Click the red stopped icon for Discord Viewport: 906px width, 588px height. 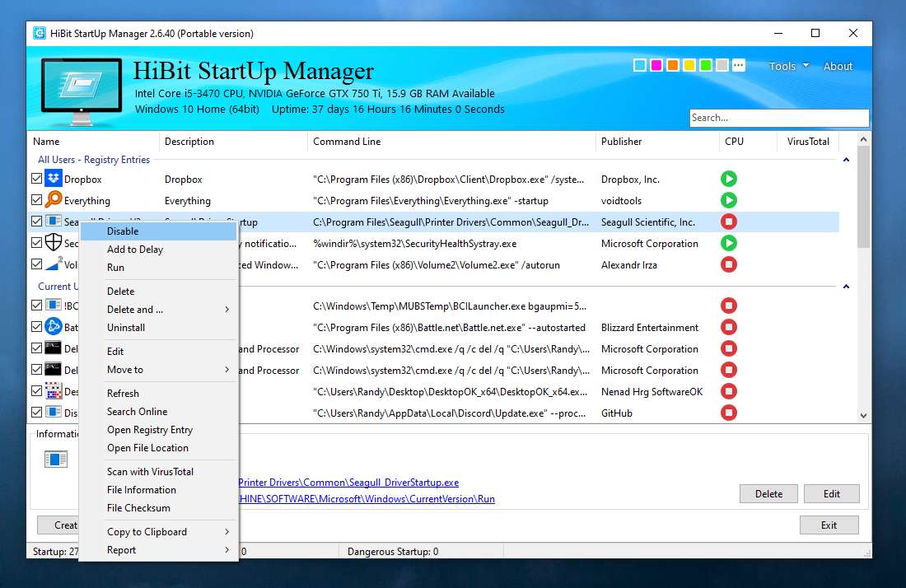pyautogui.click(x=729, y=413)
